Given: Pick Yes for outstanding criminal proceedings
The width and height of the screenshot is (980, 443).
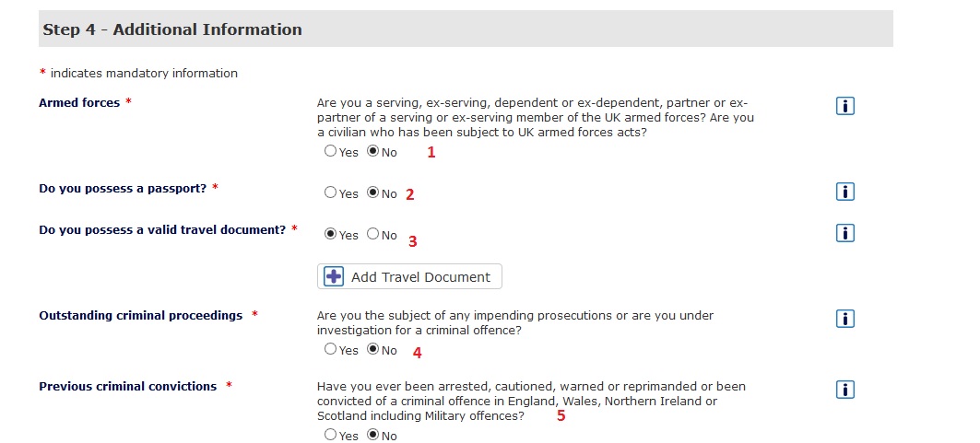Looking at the screenshot, I should coord(330,350).
